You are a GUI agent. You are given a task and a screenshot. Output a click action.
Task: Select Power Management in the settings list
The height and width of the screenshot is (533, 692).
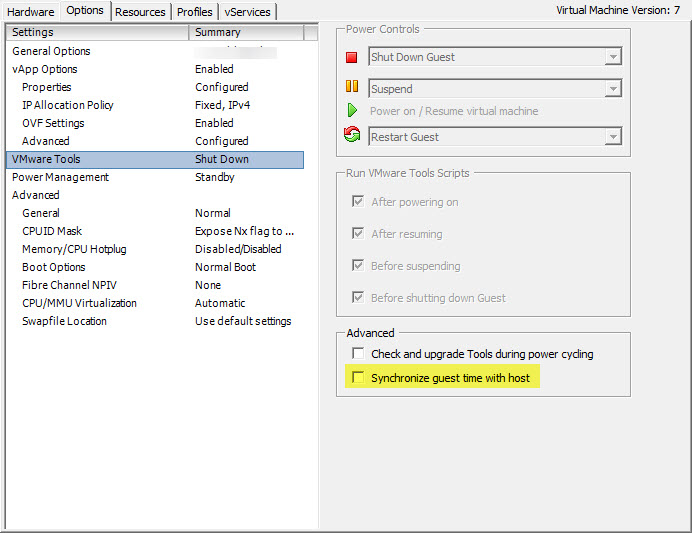[x=60, y=177]
